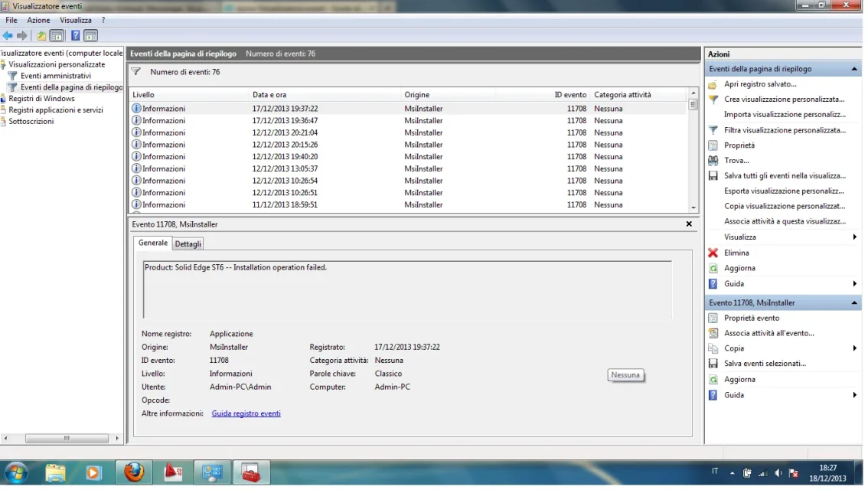Image resolution: width=868 pixels, height=490 pixels.
Task: Click Importa visualizzazione personalizzata action
Action: tap(785, 115)
